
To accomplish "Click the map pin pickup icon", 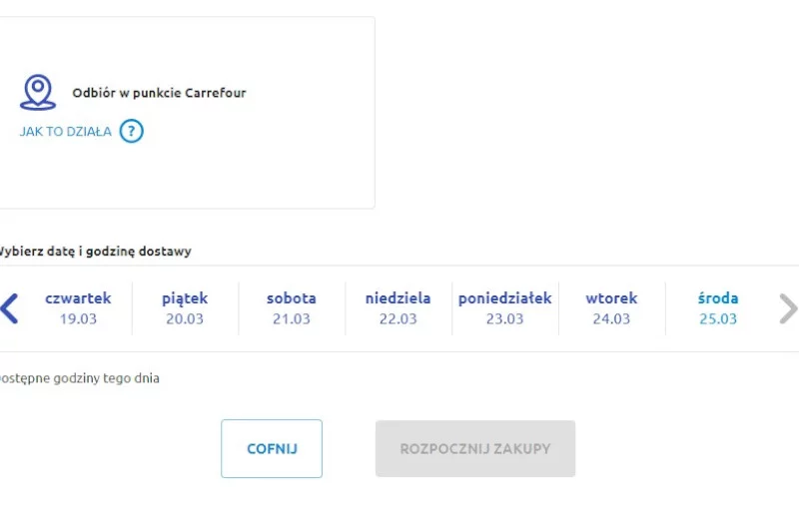I will pos(38,92).
